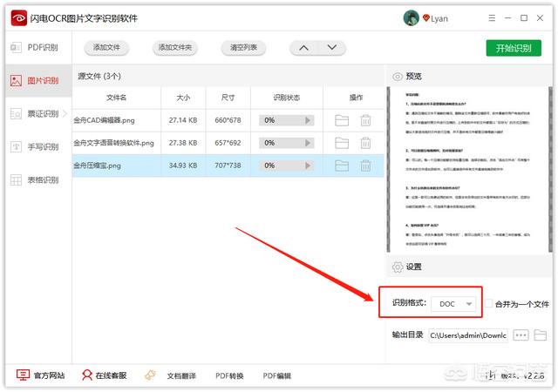Open 文档翻译 link

[x=181, y=376]
